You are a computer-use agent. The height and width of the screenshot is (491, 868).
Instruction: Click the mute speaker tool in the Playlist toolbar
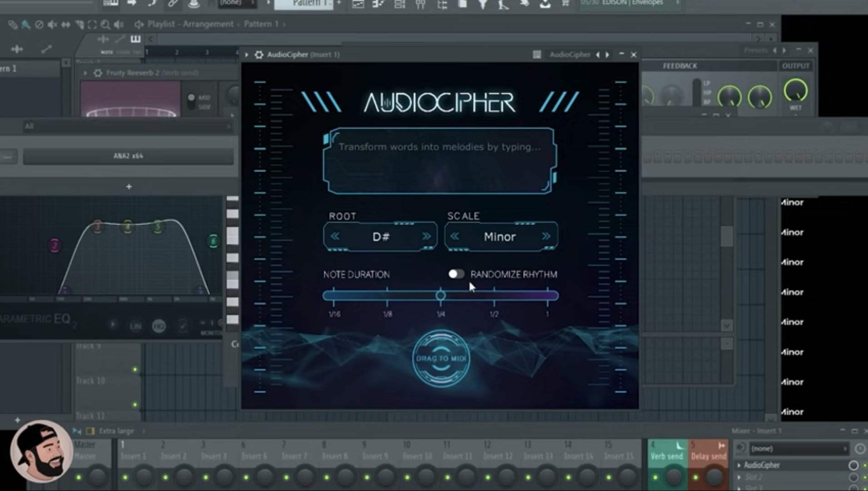click(x=52, y=25)
